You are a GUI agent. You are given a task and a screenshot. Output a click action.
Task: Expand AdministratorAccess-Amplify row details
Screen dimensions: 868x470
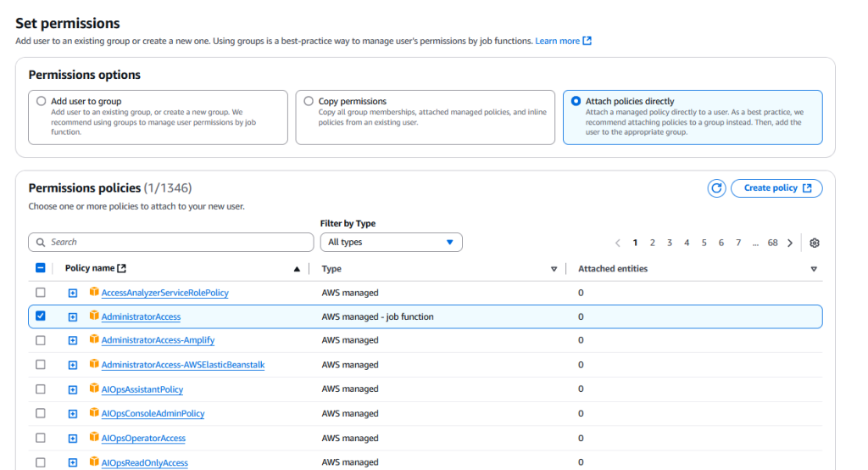pos(73,340)
